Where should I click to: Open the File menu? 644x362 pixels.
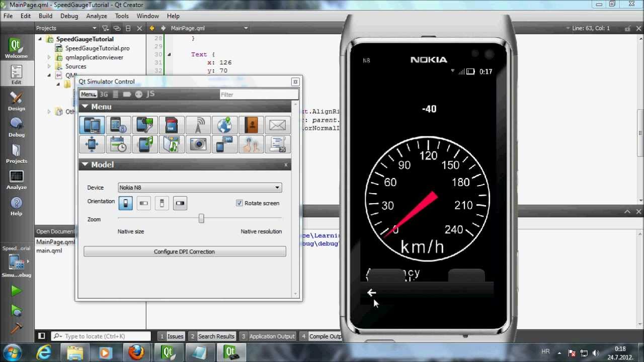pyautogui.click(x=8, y=16)
